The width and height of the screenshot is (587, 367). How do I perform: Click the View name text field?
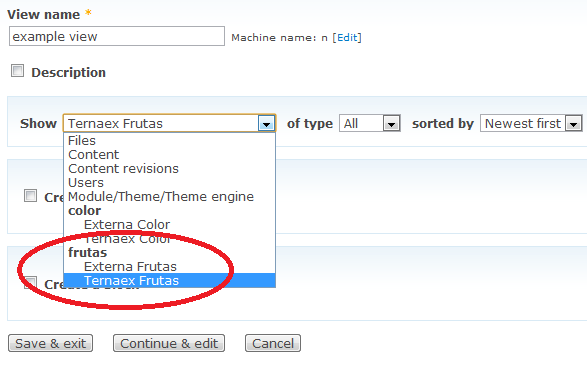[x=117, y=36]
